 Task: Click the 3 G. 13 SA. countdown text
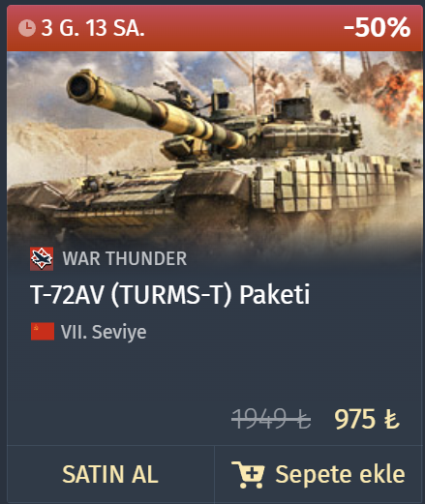[93, 28]
